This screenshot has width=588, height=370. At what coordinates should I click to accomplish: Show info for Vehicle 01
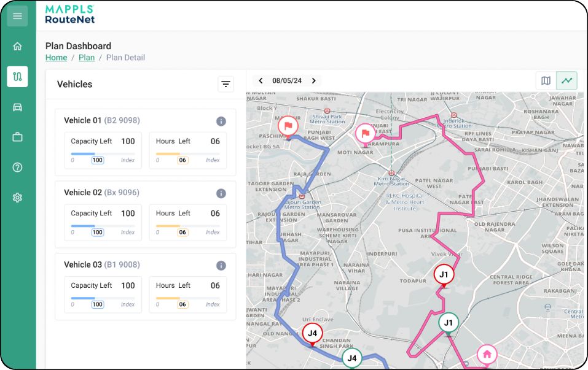pos(221,121)
